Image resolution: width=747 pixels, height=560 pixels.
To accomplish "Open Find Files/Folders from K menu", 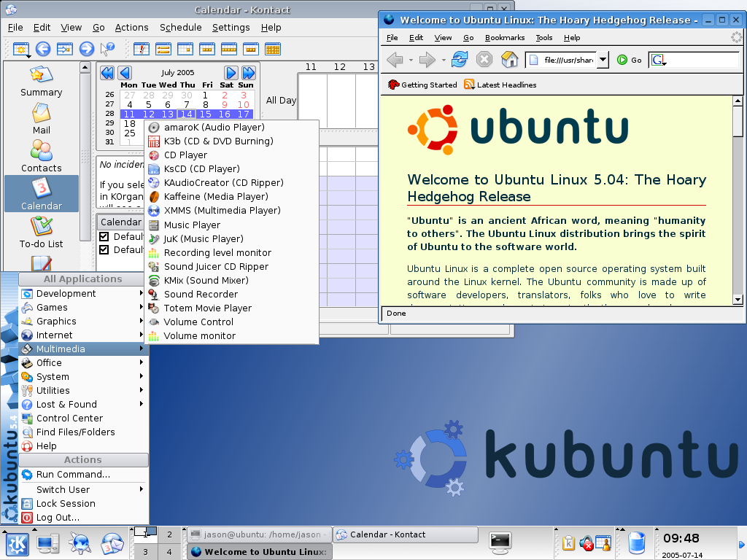I will pos(83,432).
